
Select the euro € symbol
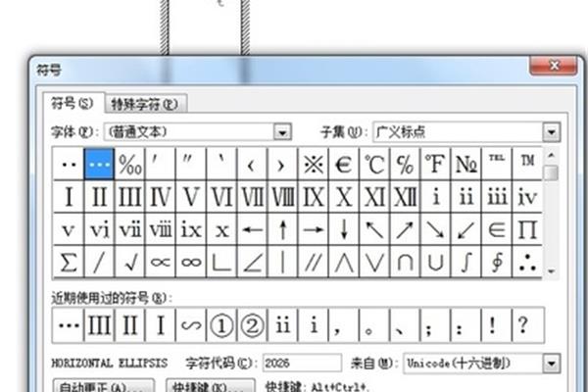pyautogui.click(x=344, y=164)
